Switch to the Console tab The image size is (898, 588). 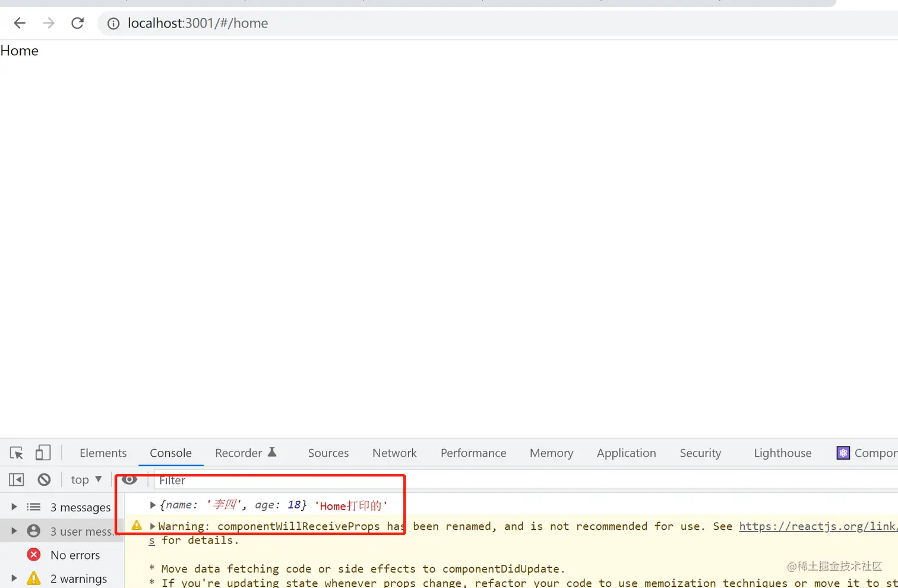[x=171, y=453]
